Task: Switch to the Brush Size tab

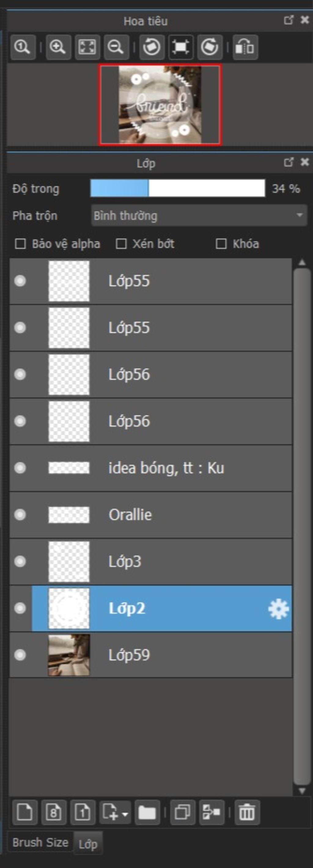Action: click(40, 842)
